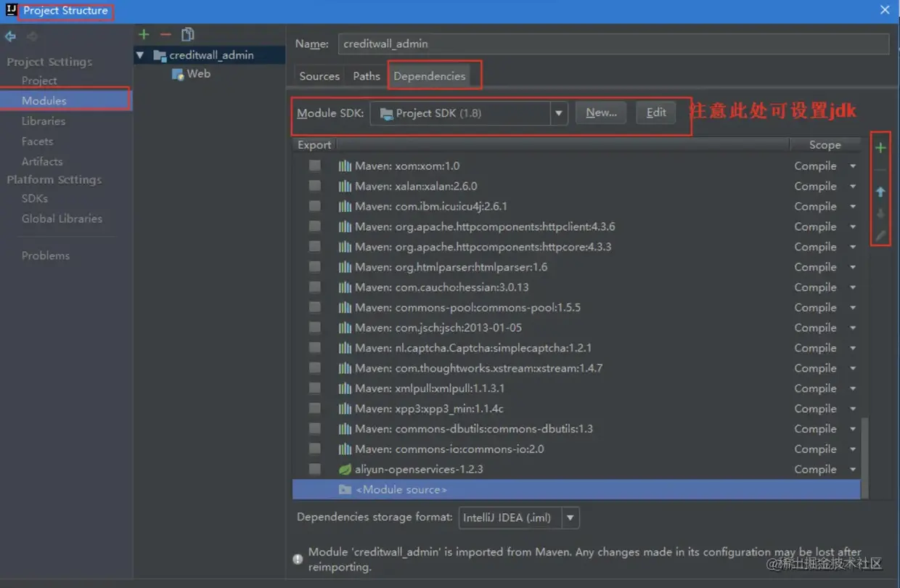Click library icon of commons-io:2.0

tap(345, 449)
